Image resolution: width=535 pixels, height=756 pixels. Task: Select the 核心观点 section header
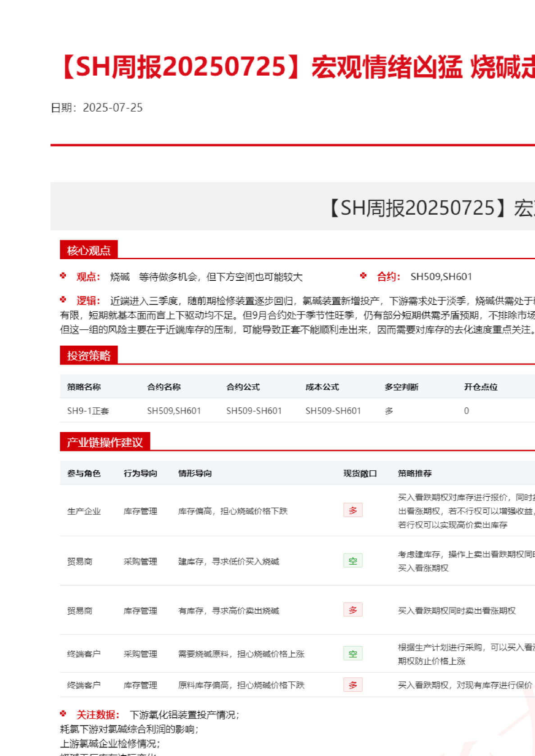(x=89, y=250)
